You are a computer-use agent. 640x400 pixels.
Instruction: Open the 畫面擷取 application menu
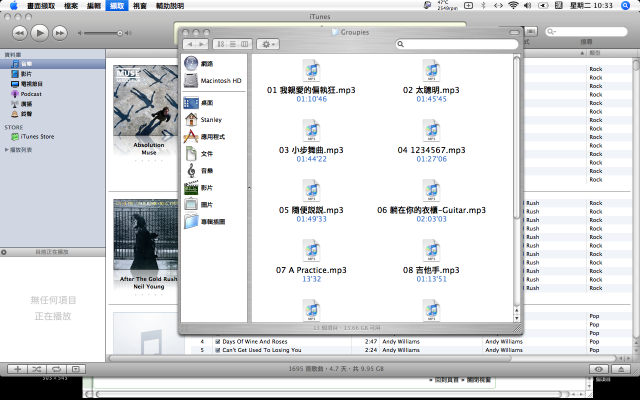point(41,6)
